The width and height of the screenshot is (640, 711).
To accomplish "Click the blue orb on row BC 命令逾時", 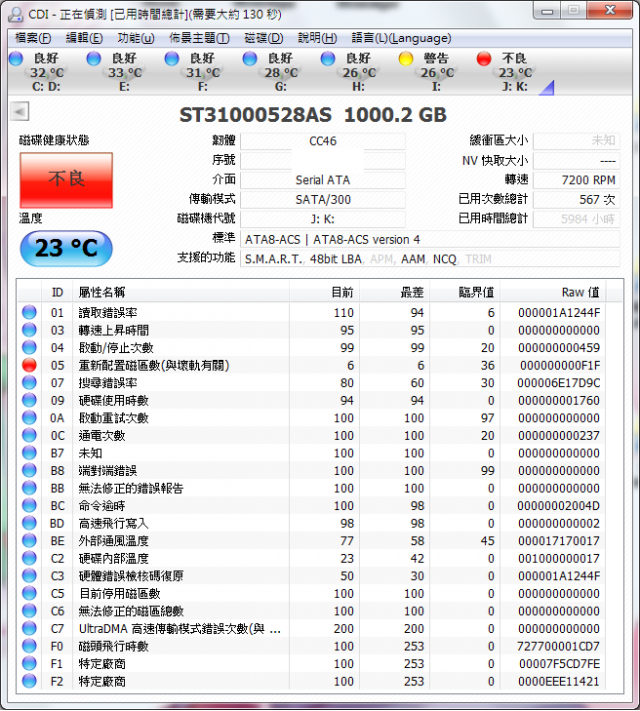I will (x=29, y=506).
